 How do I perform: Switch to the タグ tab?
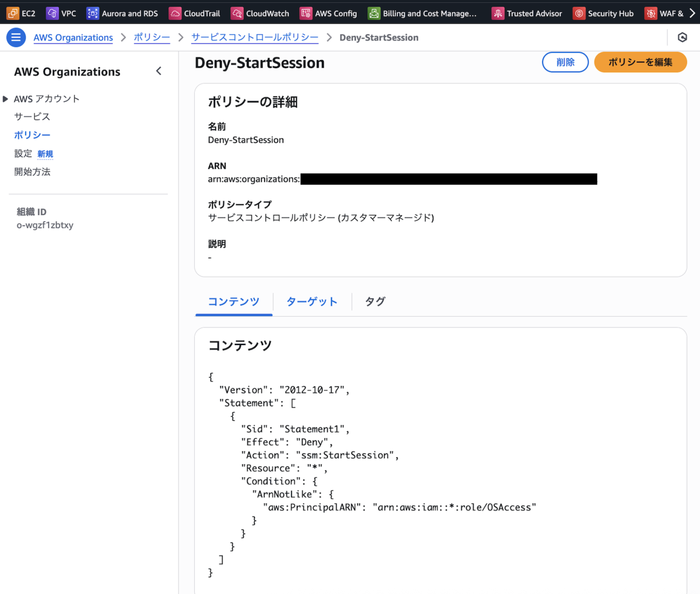[x=375, y=301]
